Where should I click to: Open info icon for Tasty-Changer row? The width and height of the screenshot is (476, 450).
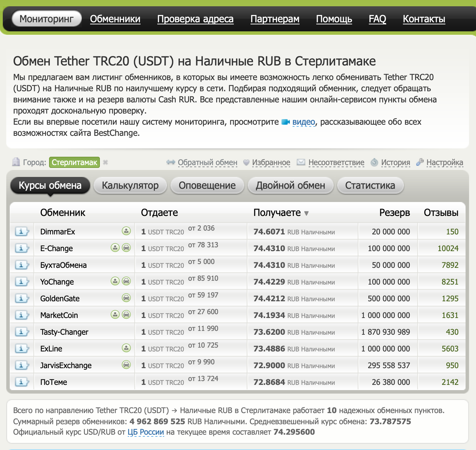pos(22,332)
